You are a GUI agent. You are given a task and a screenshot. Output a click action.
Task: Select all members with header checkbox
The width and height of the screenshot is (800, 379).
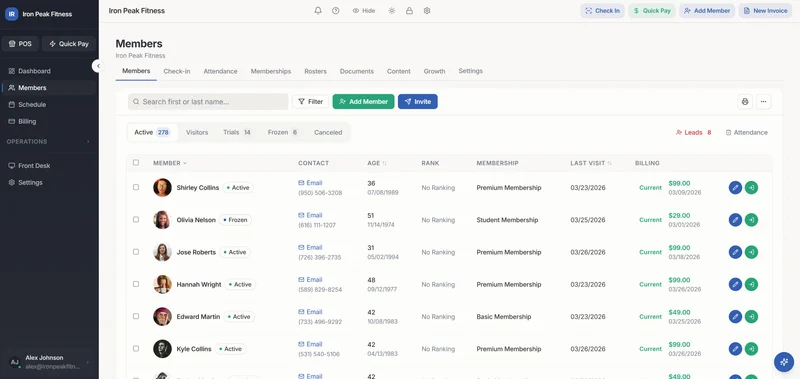(x=136, y=163)
